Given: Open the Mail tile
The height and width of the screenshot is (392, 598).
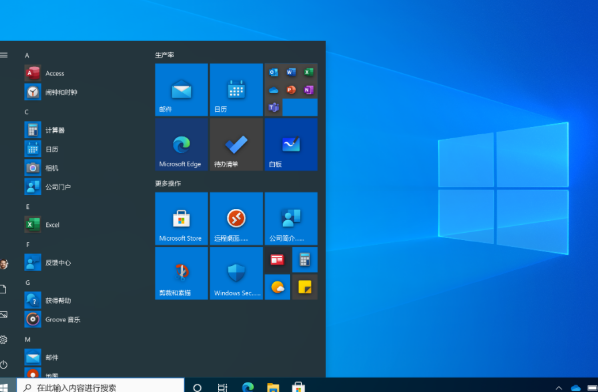Looking at the screenshot, I should 182,90.
